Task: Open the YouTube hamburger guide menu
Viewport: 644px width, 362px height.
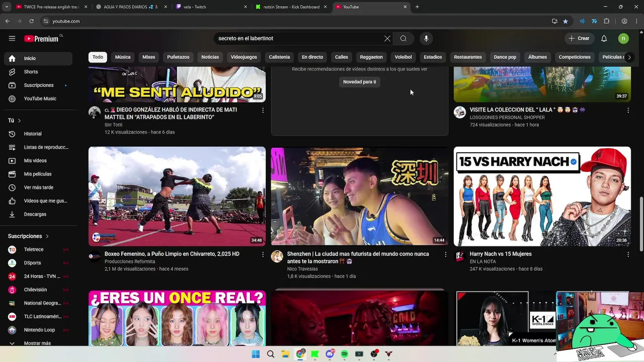Action: [12, 38]
